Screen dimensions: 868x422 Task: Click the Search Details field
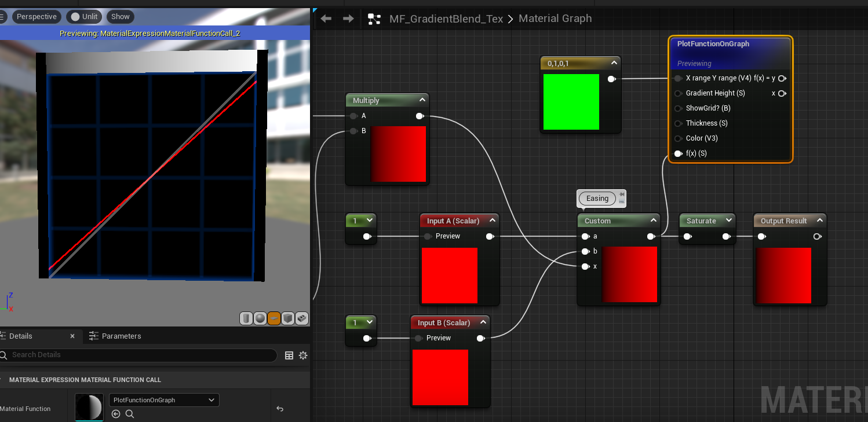[x=138, y=355]
